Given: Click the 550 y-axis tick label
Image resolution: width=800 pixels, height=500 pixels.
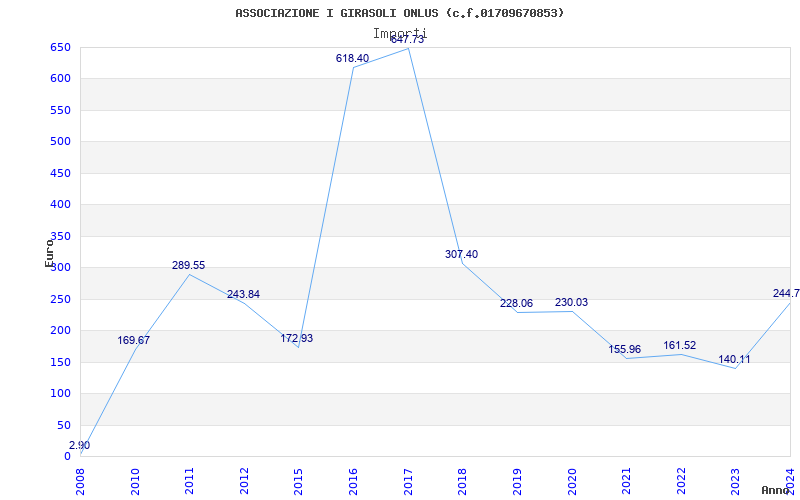Looking at the screenshot, I should [x=60, y=110].
